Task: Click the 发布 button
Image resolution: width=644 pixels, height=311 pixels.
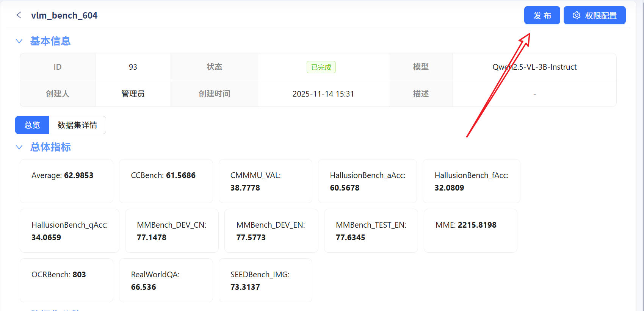Action: coord(542,15)
